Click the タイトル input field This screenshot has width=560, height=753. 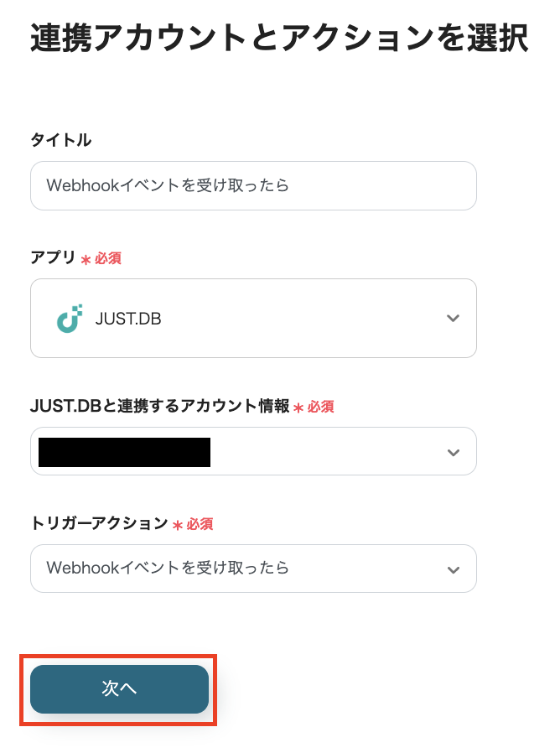pos(251,185)
